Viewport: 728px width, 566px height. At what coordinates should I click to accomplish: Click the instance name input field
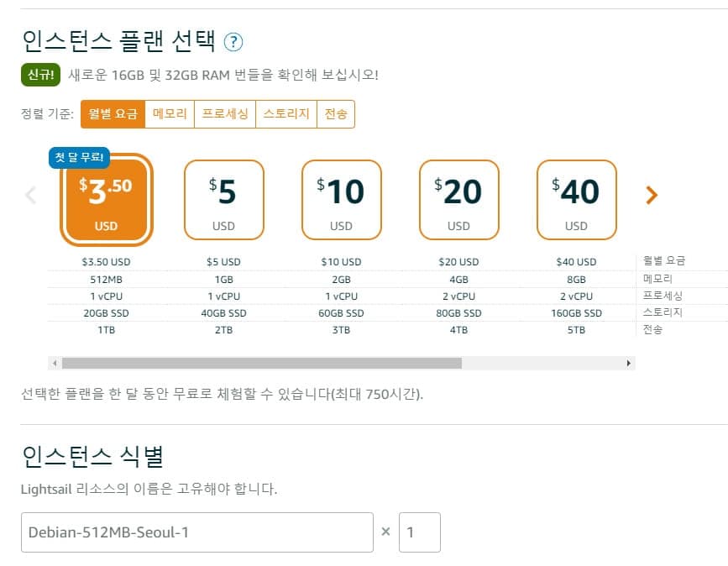click(196, 532)
